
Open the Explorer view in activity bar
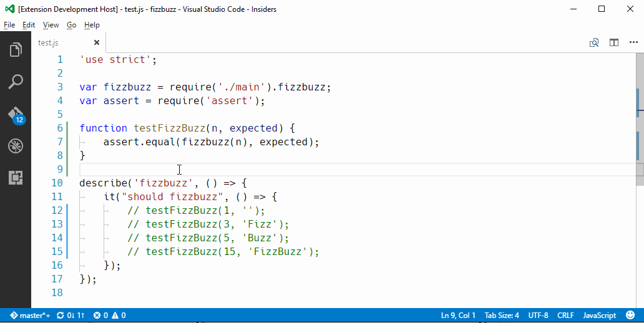coord(15,50)
